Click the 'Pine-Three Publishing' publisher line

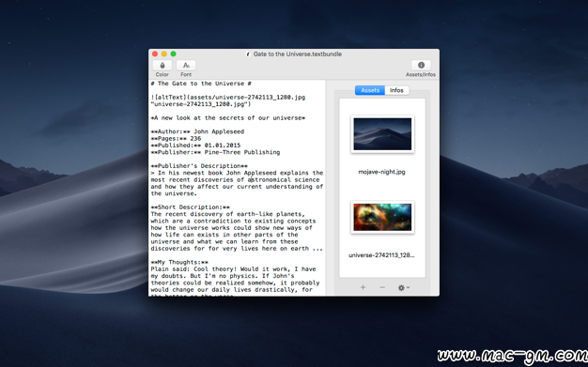(215, 152)
